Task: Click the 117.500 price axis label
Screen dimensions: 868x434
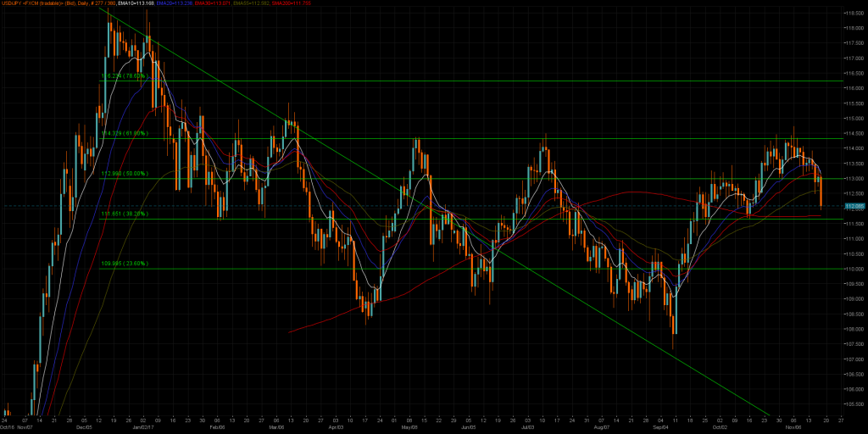Action: coord(855,43)
